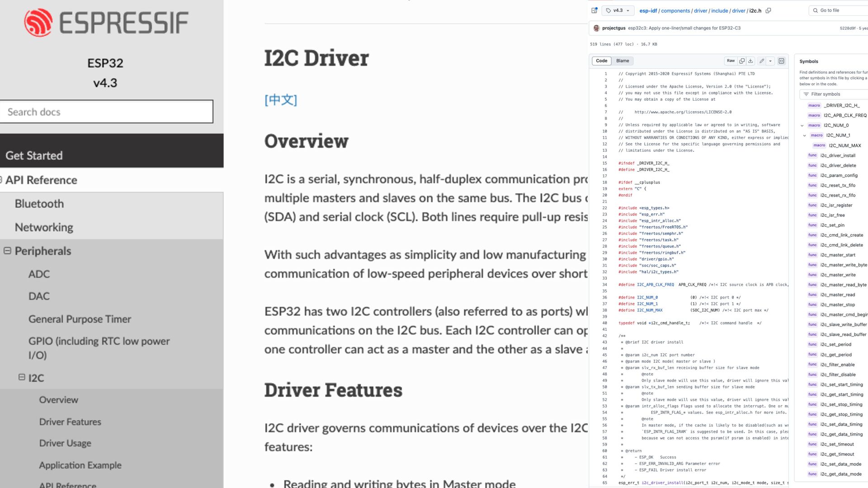
Task: Click the Filter symbols input
Action: [834, 94]
